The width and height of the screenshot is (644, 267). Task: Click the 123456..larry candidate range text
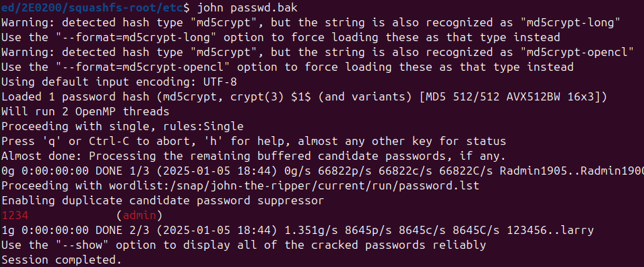point(550,231)
